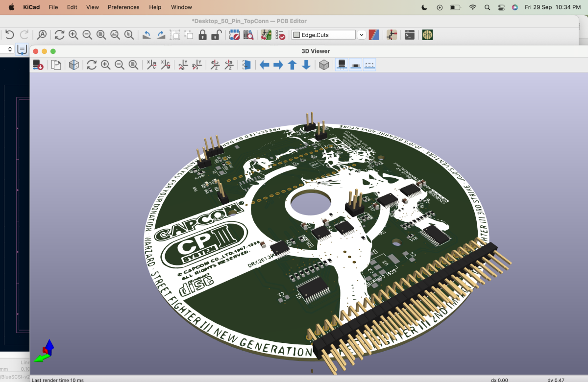
Task: Click the Last render time status text
Action: (x=58, y=380)
